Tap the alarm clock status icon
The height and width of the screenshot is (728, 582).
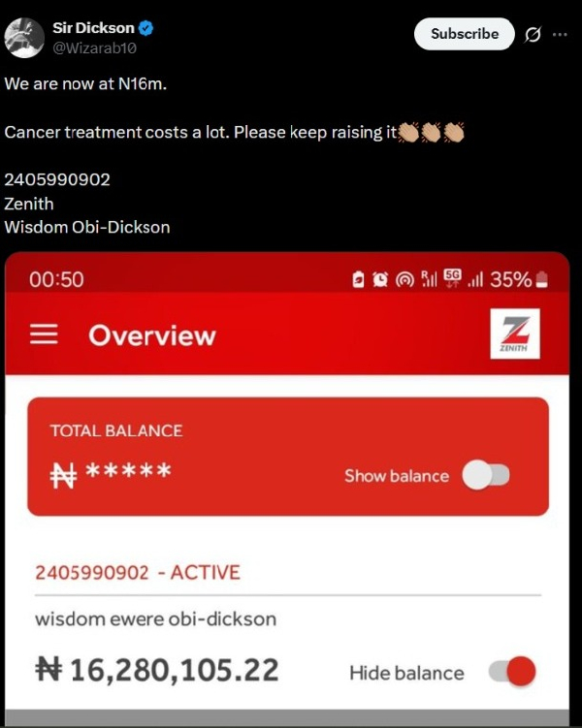380,279
